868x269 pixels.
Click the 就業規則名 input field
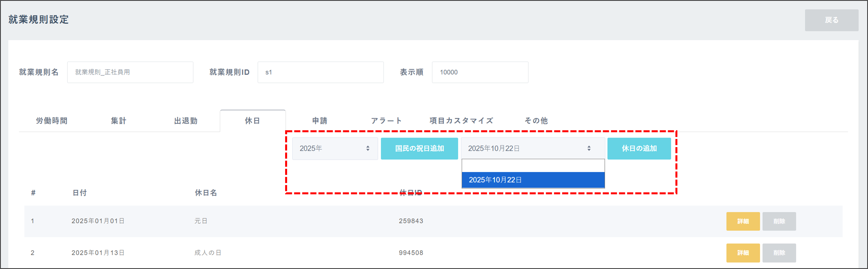130,72
